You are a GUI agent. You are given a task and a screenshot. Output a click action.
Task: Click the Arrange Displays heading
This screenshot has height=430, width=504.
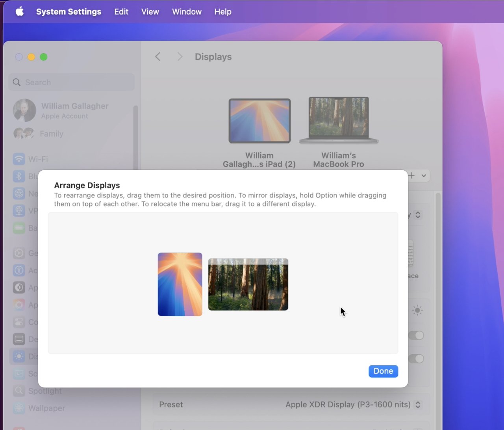[x=87, y=185]
